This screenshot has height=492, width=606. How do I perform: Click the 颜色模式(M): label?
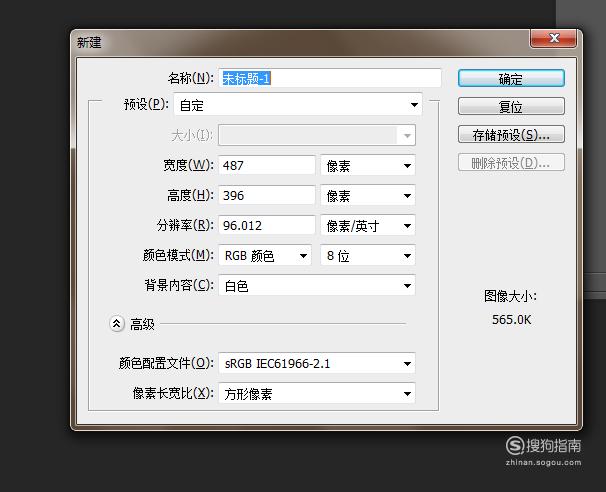coord(178,255)
